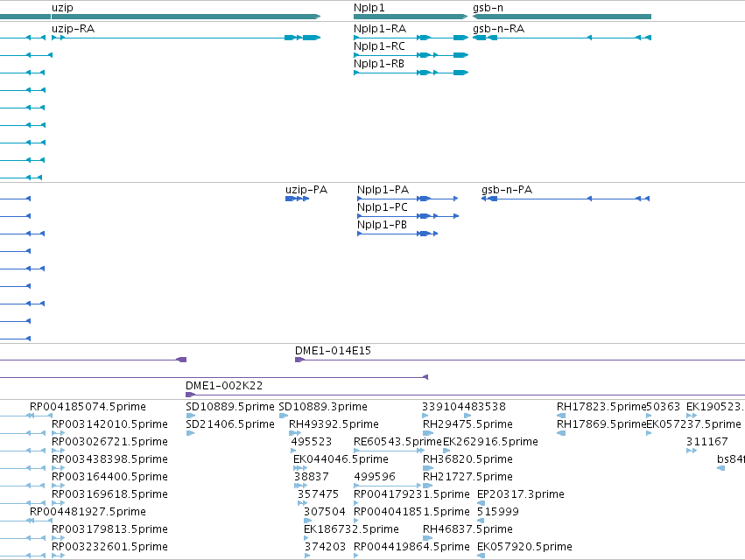Click the EK057920.5prime EST label
Image resolution: width=745 pixels, height=560 pixels.
coord(524,546)
